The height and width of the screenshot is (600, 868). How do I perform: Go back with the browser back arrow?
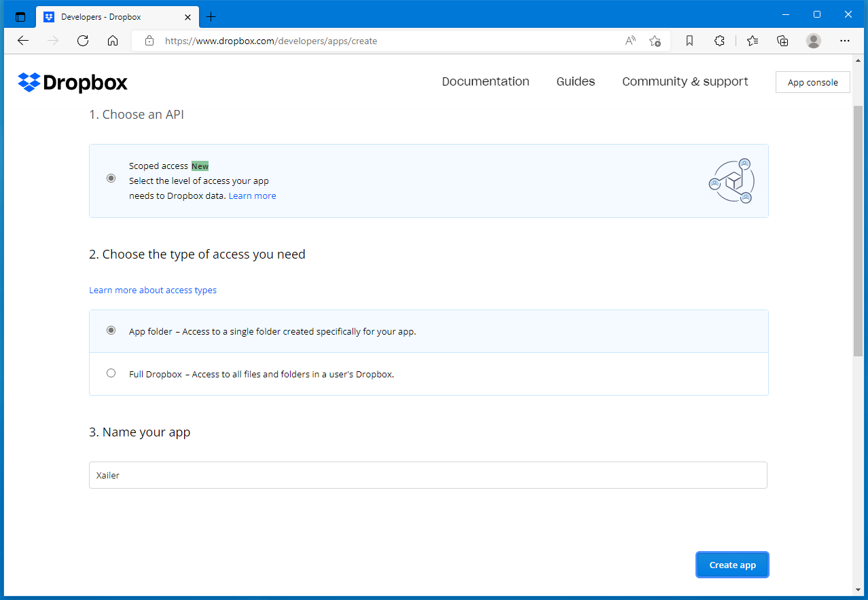(23, 41)
